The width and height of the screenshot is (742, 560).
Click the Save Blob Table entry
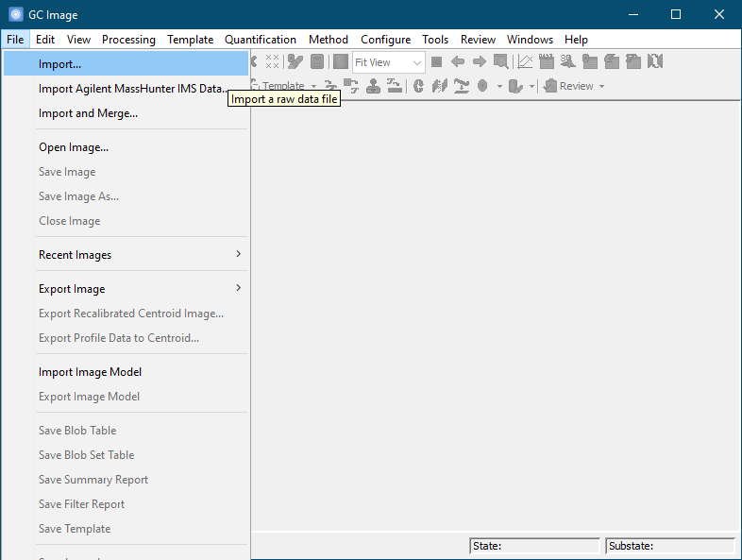(x=126, y=431)
